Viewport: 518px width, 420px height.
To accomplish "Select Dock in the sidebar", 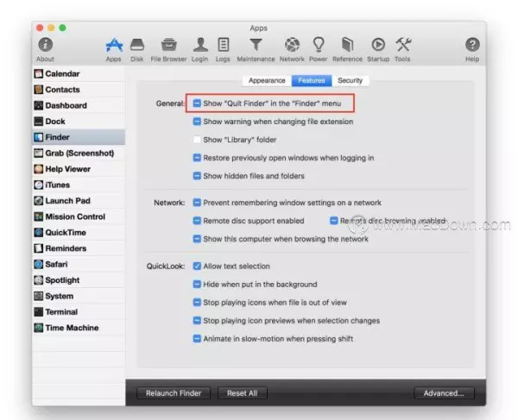I will coord(79,121).
